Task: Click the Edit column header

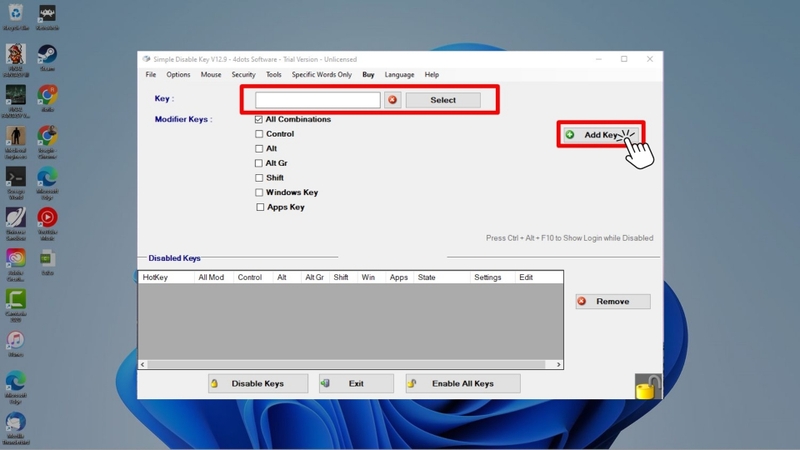Action: coord(539,277)
